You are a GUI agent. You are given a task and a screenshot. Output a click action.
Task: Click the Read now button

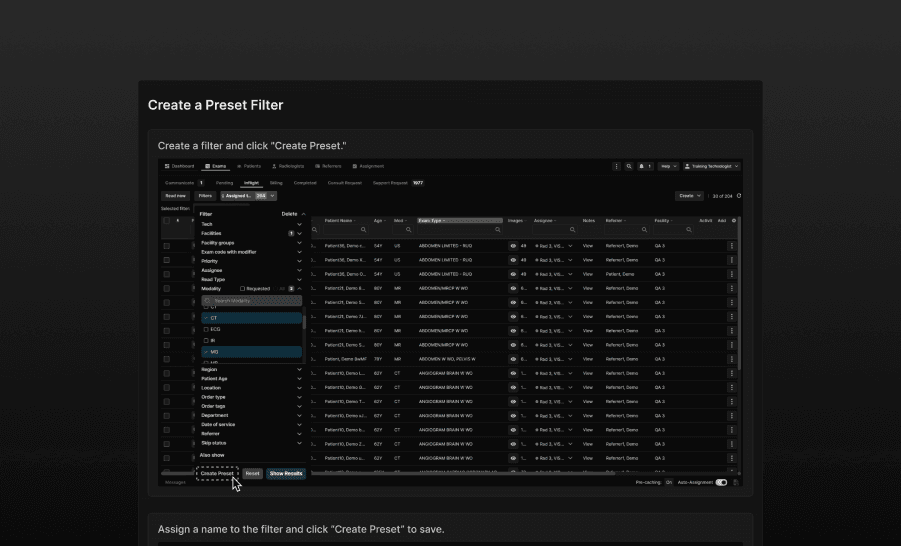pyautogui.click(x=175, y=196)
